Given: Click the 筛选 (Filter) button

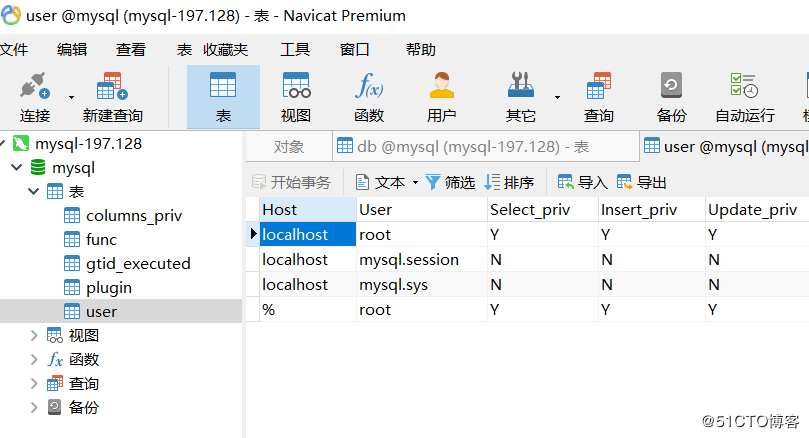Looking at the screenshot, I should coord(450,182).
